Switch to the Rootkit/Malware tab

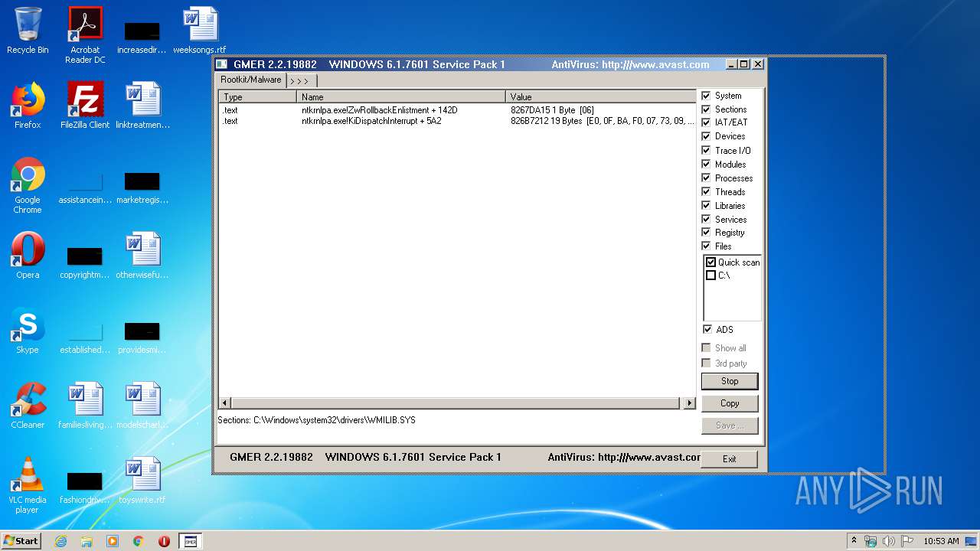251,80
